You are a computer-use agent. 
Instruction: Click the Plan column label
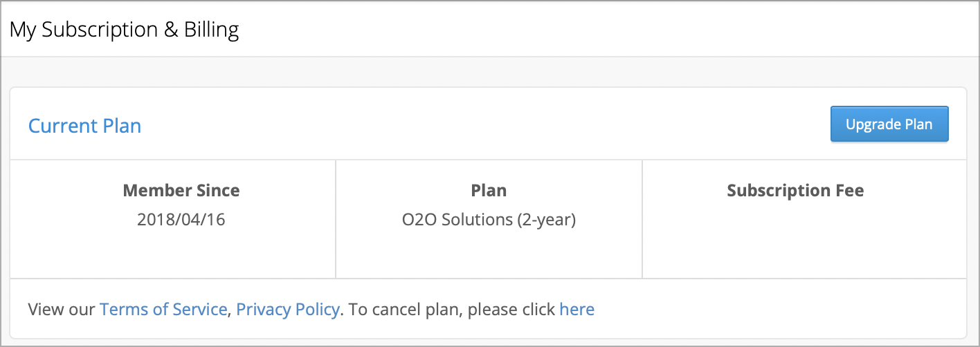pyautogui.click(x=489, y=190)
